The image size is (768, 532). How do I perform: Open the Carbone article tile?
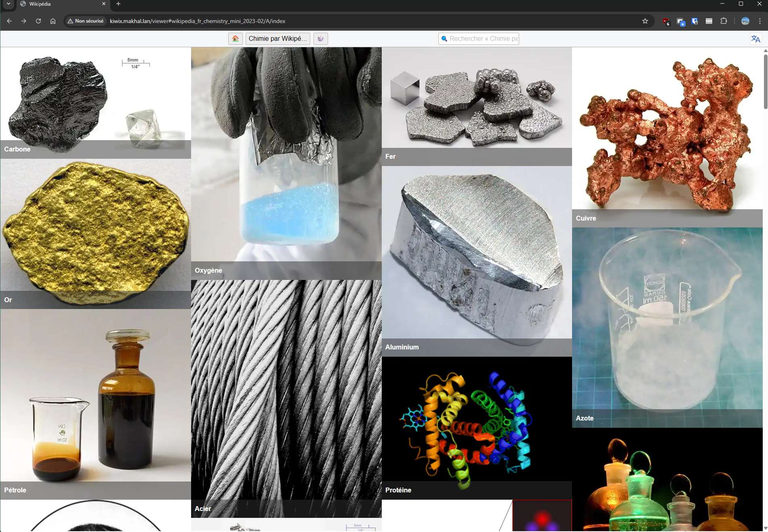[x=96, y=103]
